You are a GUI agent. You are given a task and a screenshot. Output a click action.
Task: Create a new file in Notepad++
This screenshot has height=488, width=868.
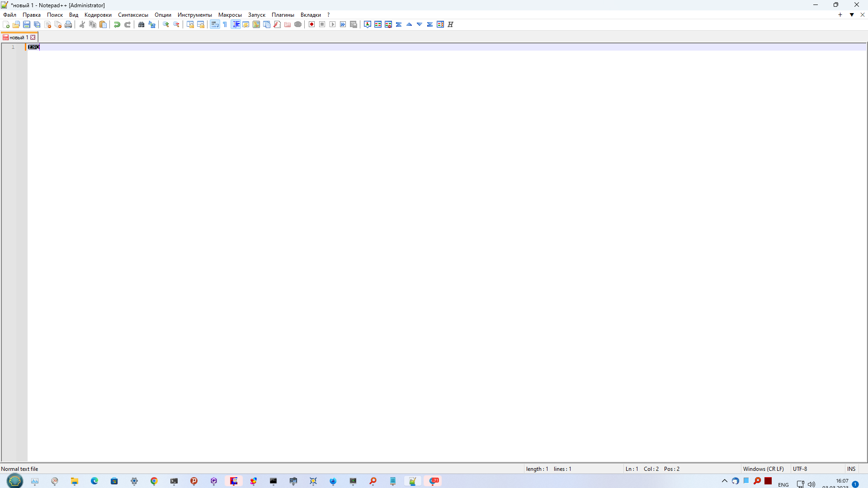pos(6,24)
